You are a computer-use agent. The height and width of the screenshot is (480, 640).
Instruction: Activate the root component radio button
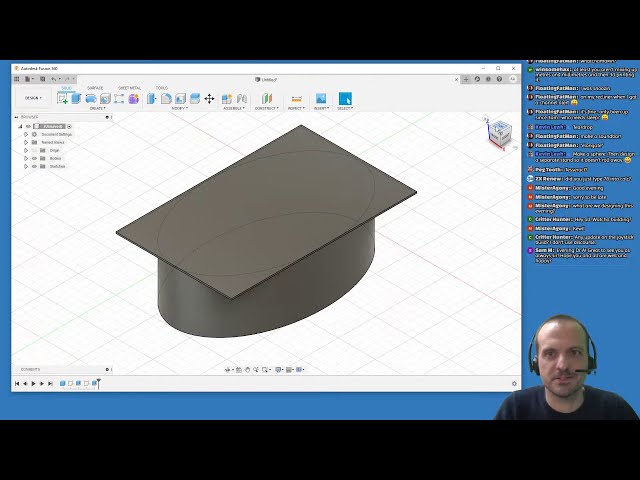pos(69,127)
